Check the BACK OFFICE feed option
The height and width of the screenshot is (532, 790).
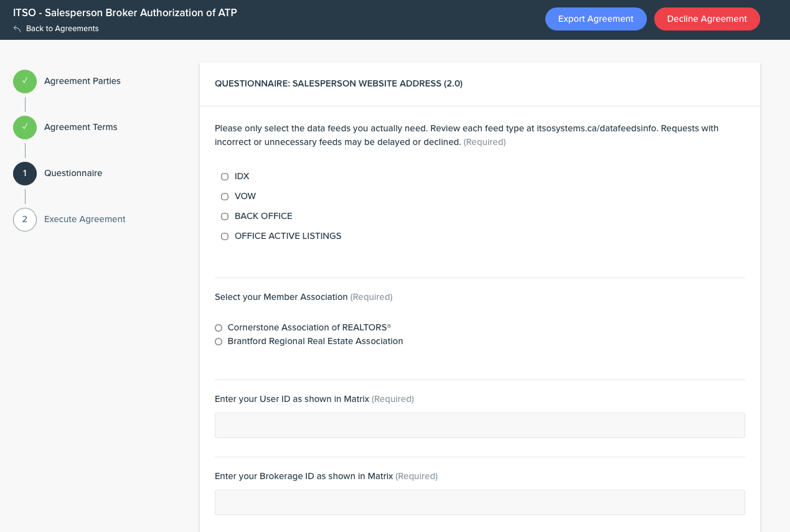(225, 217)
